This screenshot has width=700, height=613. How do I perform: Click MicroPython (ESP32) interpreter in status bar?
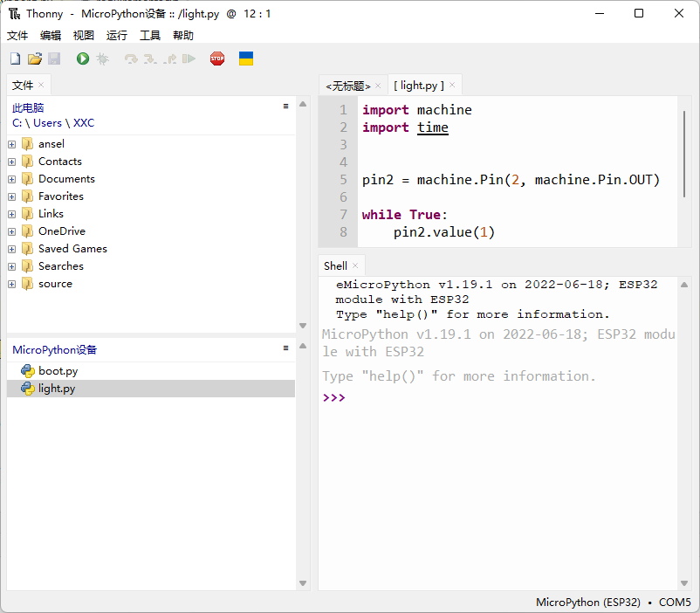[x=588, y=603]
